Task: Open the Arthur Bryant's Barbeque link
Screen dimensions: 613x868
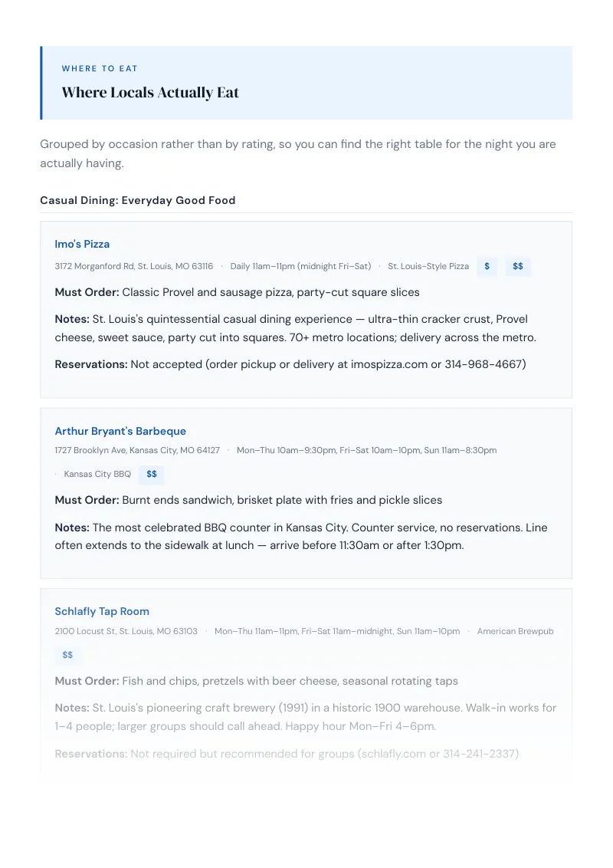Action: 120,431
